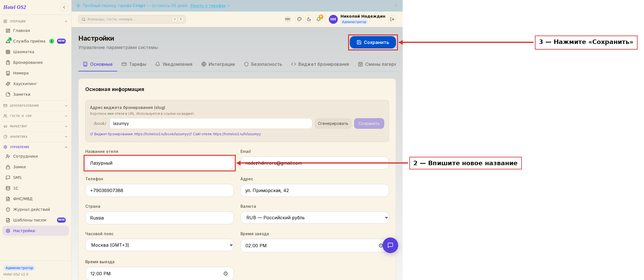Expand the АНАЛИТИКА section
The width and height of the screenshot is (644, 280).
(x=36, y=137)
